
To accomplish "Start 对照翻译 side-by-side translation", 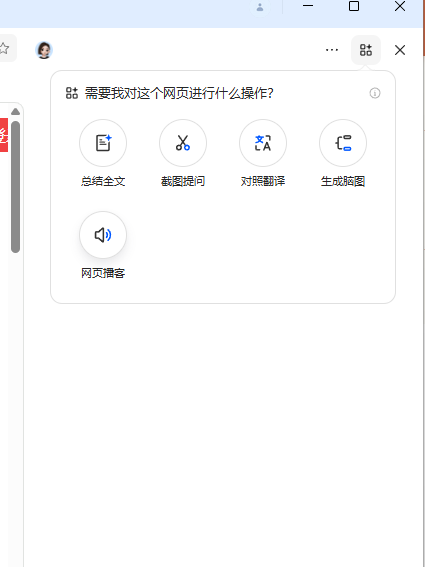I will tap(263, 143).
